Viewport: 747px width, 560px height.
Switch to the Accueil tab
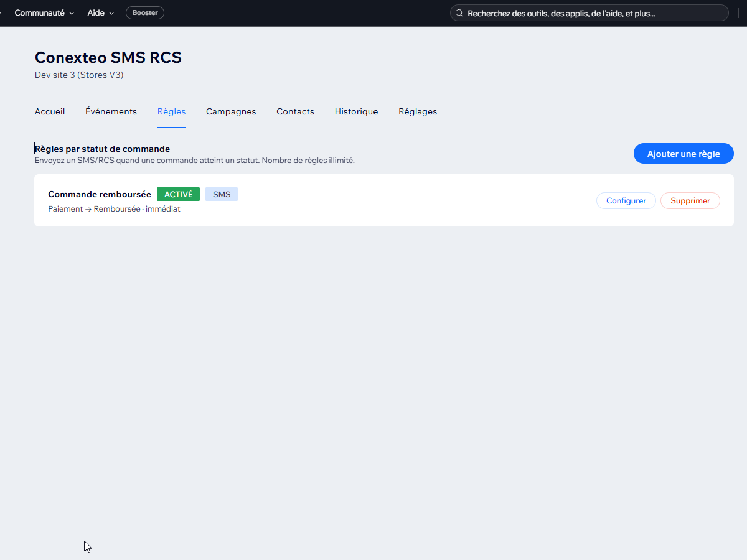point(50,112)
